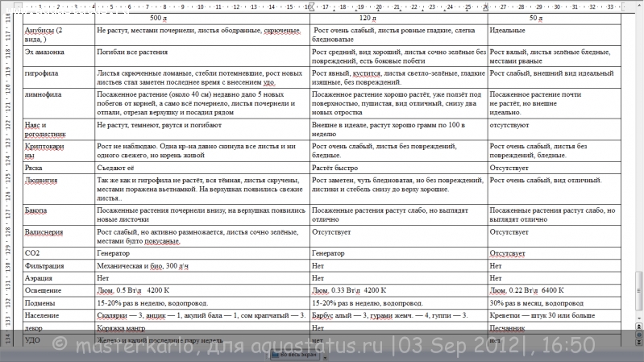This screenshot has width=644, height=362.
Task: Click Отсутствует in the Ряска row
Action: (x=509, y=168)
